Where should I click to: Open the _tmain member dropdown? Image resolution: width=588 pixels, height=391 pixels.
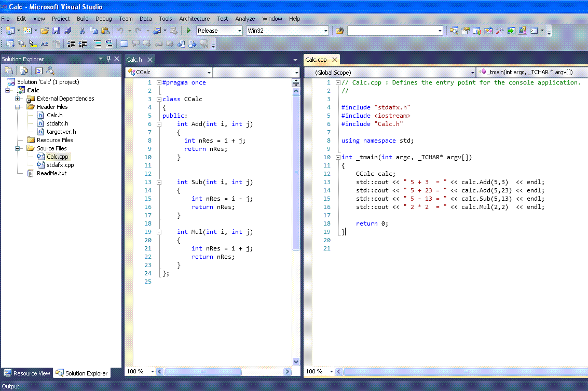click(532, 73)
